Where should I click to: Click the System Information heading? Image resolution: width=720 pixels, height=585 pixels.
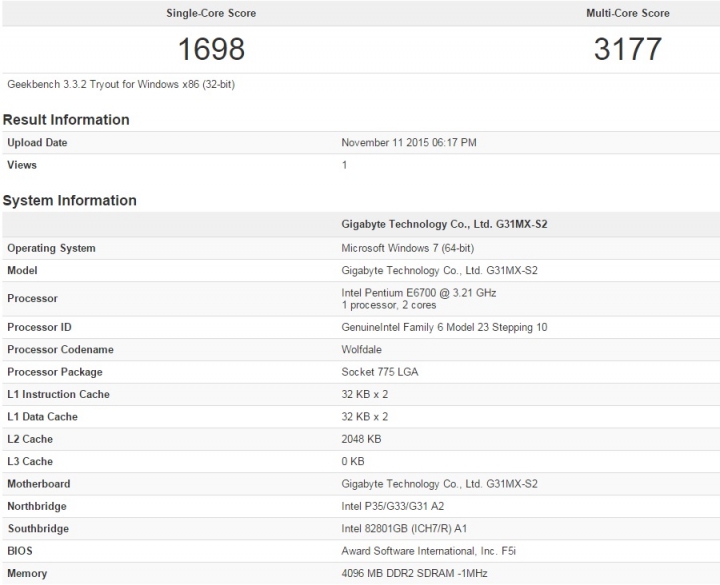pos(70,201)
